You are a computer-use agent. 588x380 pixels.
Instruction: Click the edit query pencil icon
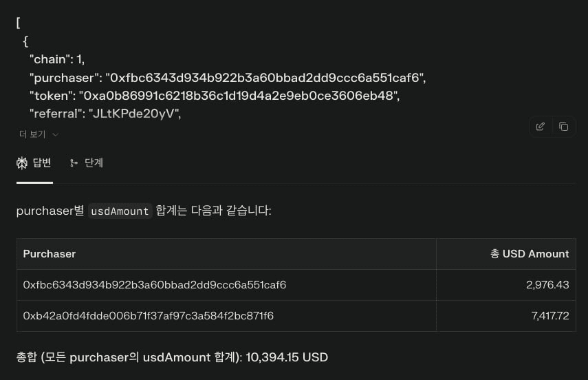541,127
